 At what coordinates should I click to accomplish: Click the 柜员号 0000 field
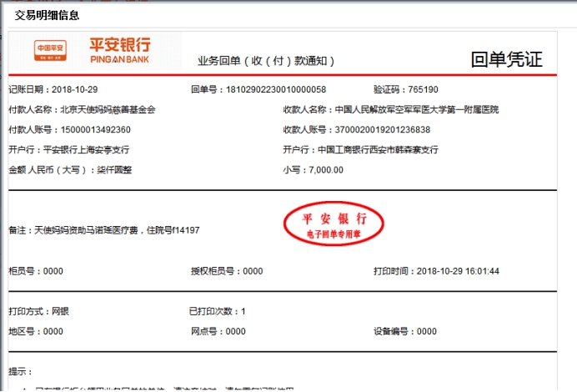36,271
